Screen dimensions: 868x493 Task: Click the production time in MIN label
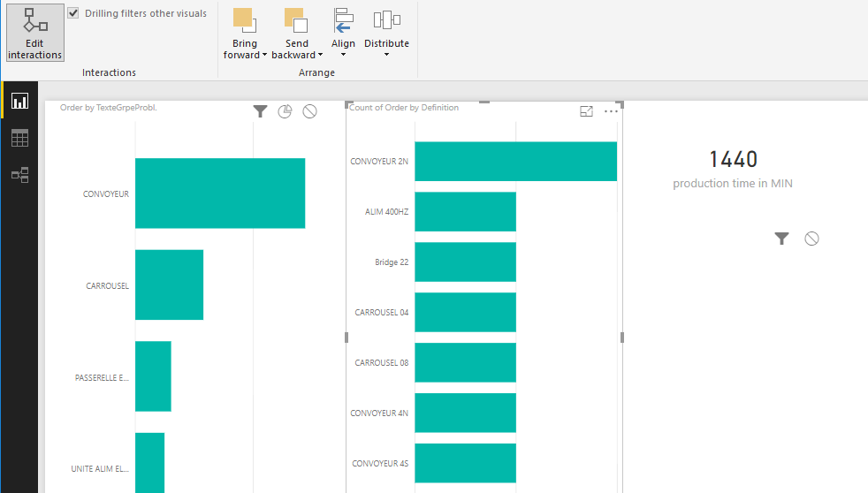click(x=733, y=183)
